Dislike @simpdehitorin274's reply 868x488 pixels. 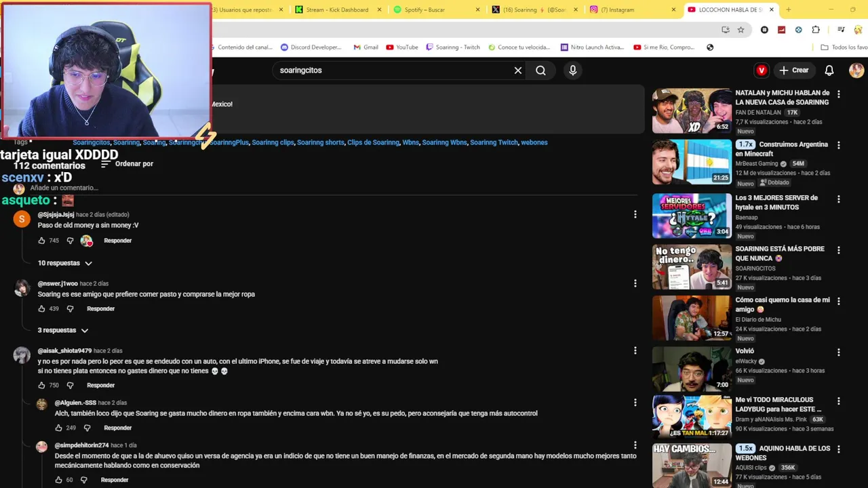(84, 480)
